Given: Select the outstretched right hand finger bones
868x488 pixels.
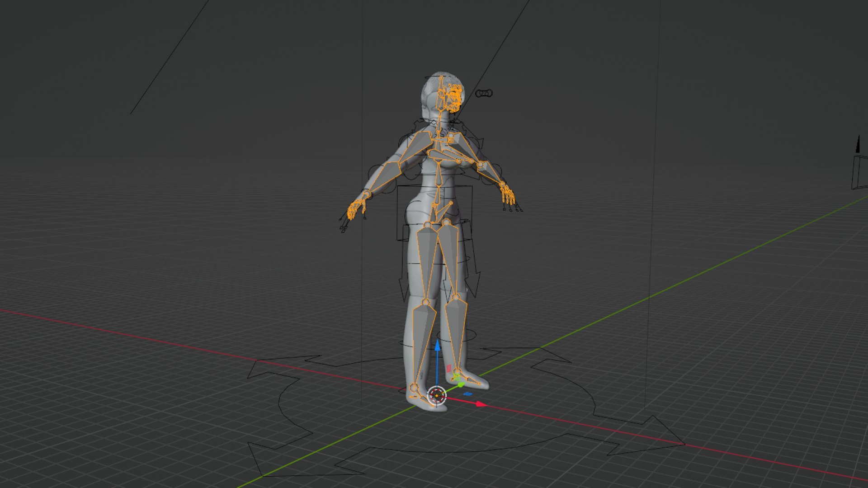Looking at the screenshot, I should [x=507, y=194].
